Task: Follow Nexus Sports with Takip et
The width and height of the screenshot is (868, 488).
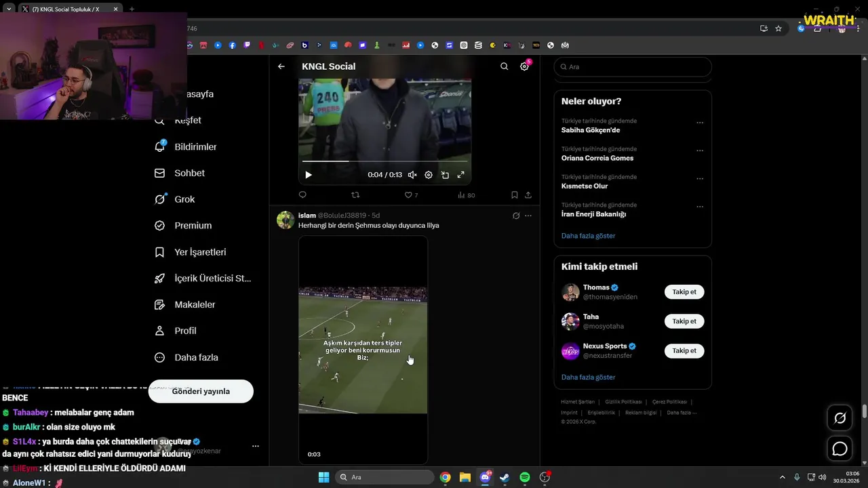Action: click(x=684, y=350)
